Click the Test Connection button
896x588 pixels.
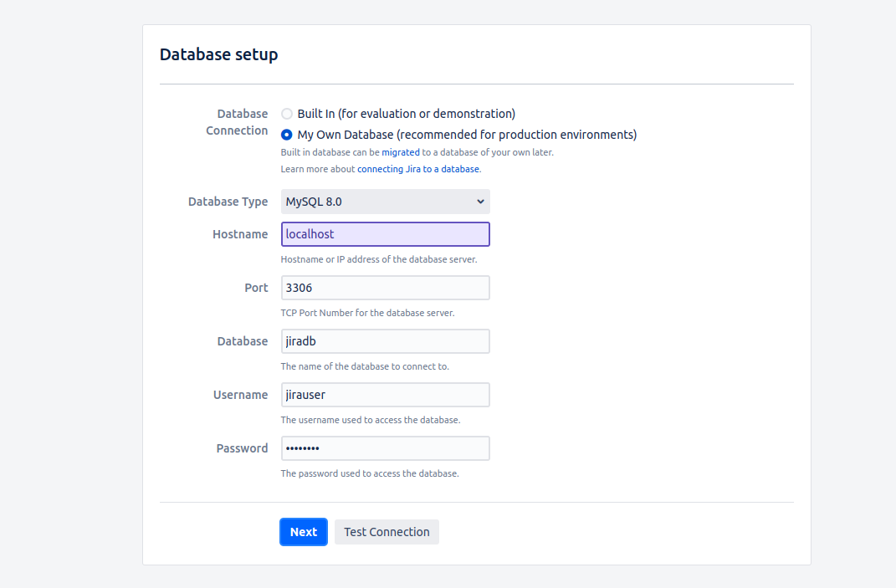387,532
